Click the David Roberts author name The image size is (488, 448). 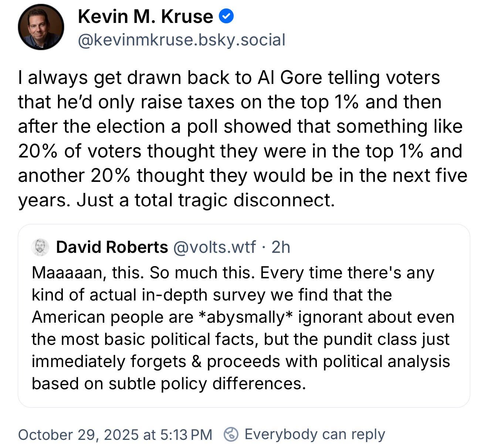click(112, 247)
